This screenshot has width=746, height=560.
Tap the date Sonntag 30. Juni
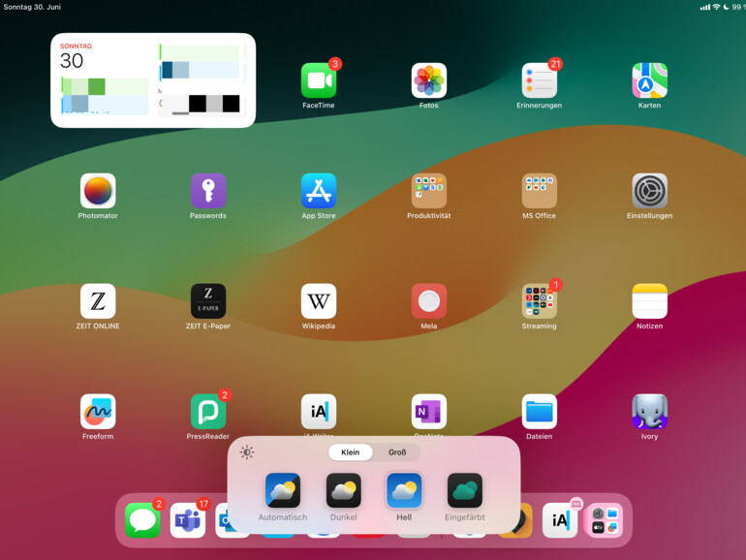32,7
